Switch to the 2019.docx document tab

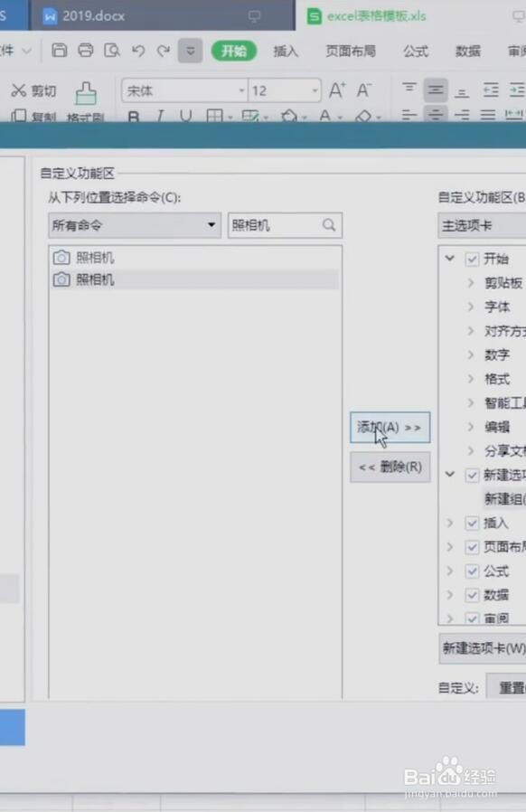pyautogui.click(x=162, y=15)
